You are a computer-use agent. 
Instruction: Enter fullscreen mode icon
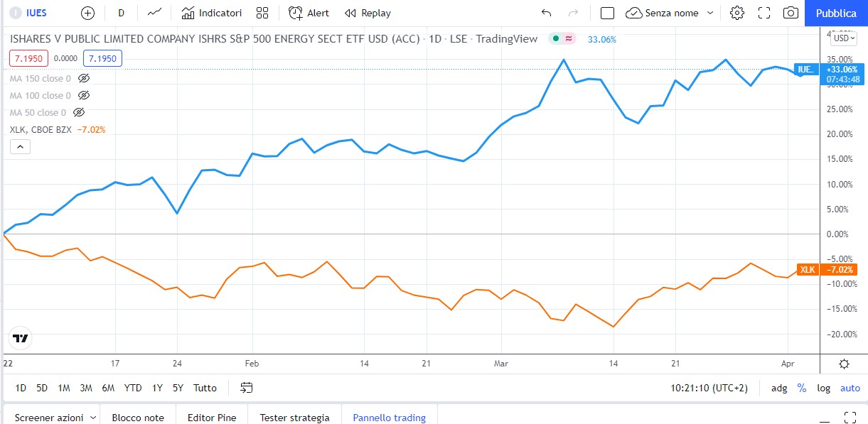[x=764, y=13]
